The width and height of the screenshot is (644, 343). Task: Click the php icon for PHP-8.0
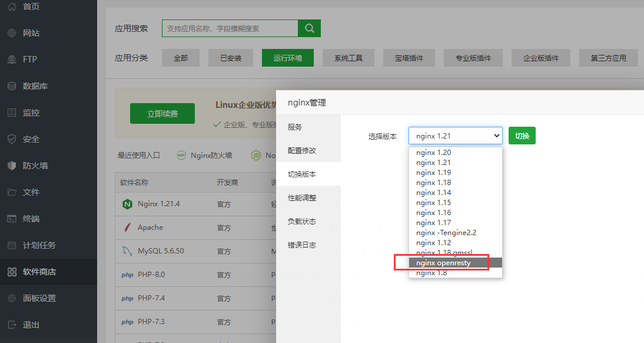127,275
